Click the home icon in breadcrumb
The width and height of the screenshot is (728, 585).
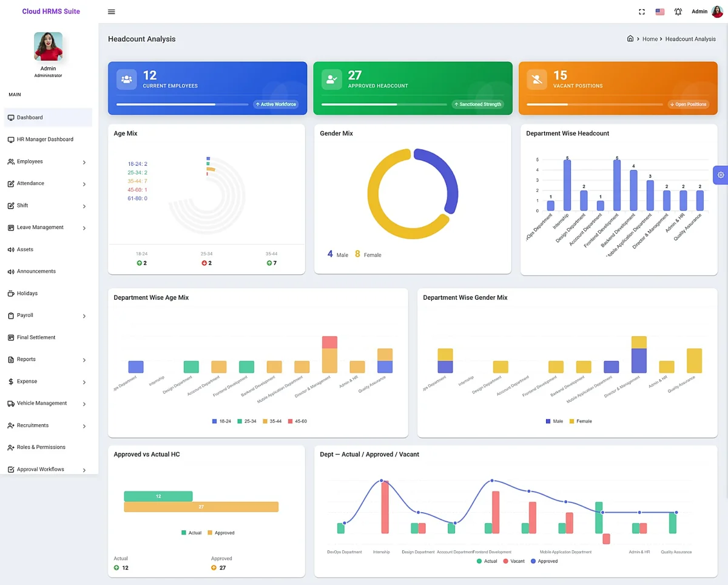pos(630,38)
